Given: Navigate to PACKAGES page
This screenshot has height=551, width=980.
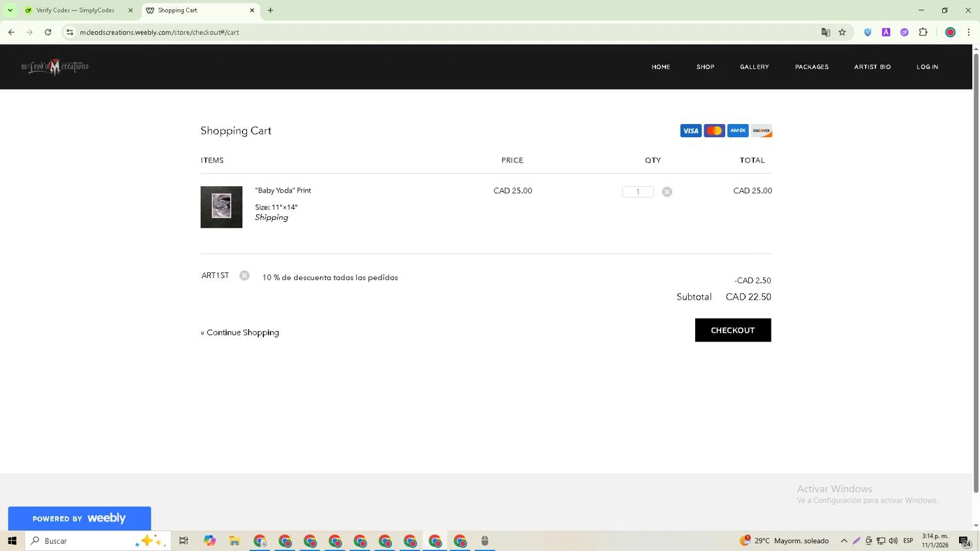Looking at the screenshot, I should (811, 67).
